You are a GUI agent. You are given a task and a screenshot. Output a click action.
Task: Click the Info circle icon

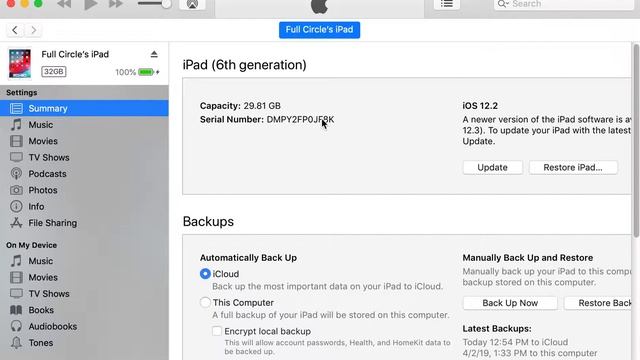click(16, 206)
